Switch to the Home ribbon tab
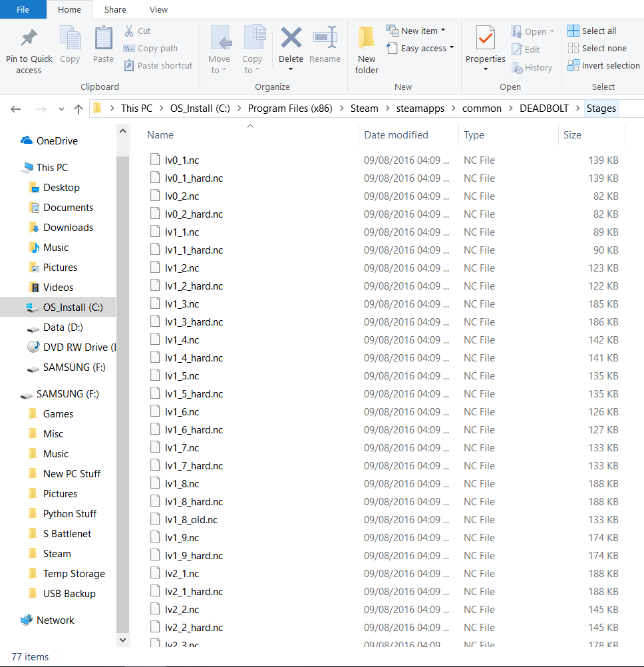 pyautogui.click(x=69, y=9)
